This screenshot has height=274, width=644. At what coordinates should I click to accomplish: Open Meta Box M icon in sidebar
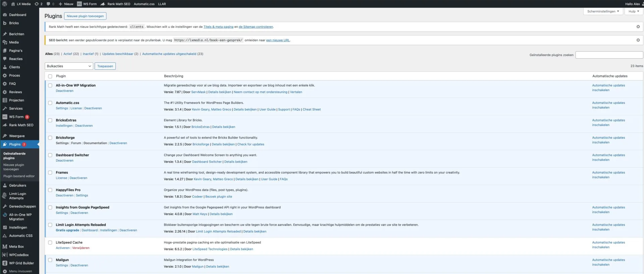(x=5, y=246)
